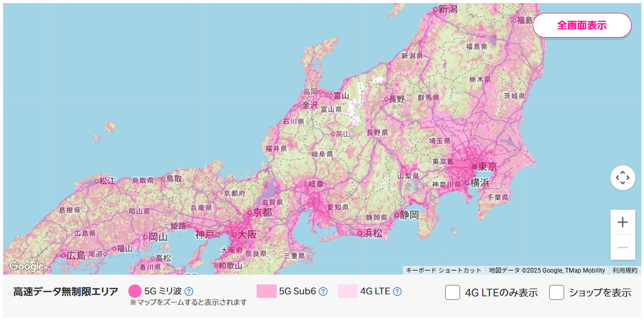The width and height of the screenshot is (644, 320).
Task: Enable the 4G LTEのみ表示 checkbox
Action: [x=452, y=292]
